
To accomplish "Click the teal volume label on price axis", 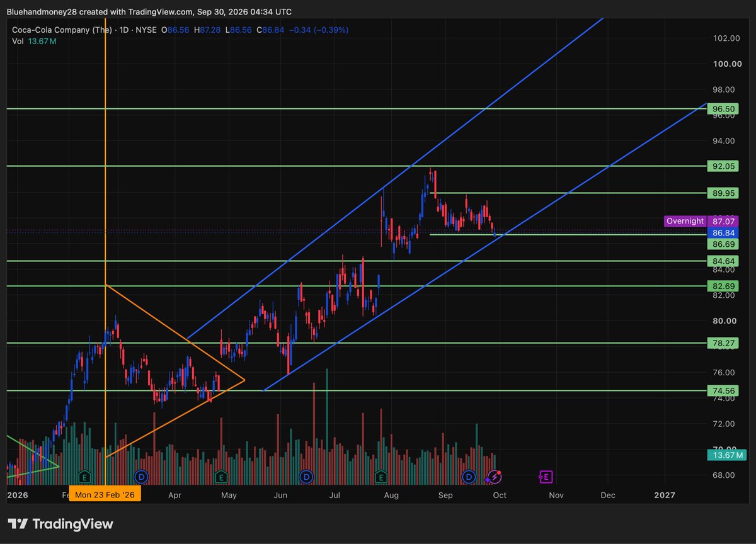I will point(726,455).
